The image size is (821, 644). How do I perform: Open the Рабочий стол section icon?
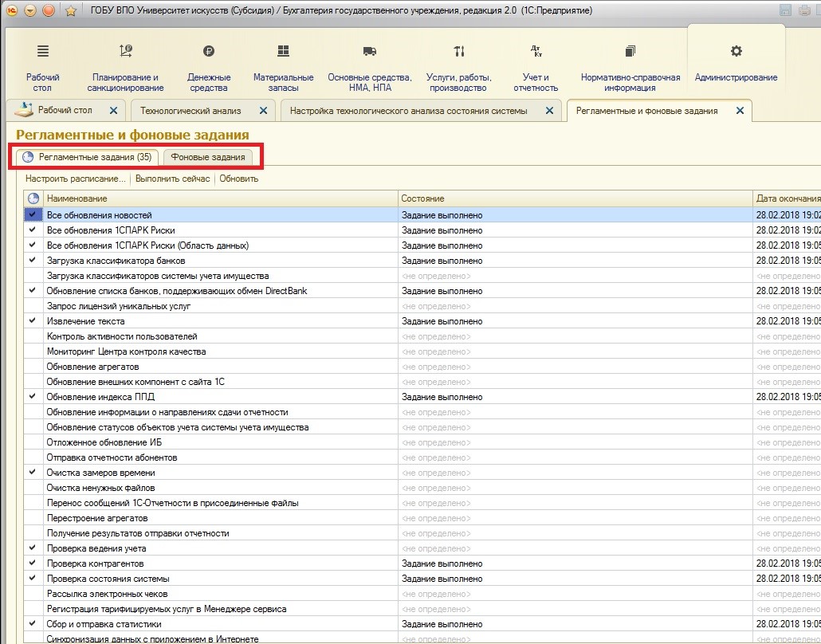tap(43, 52)
